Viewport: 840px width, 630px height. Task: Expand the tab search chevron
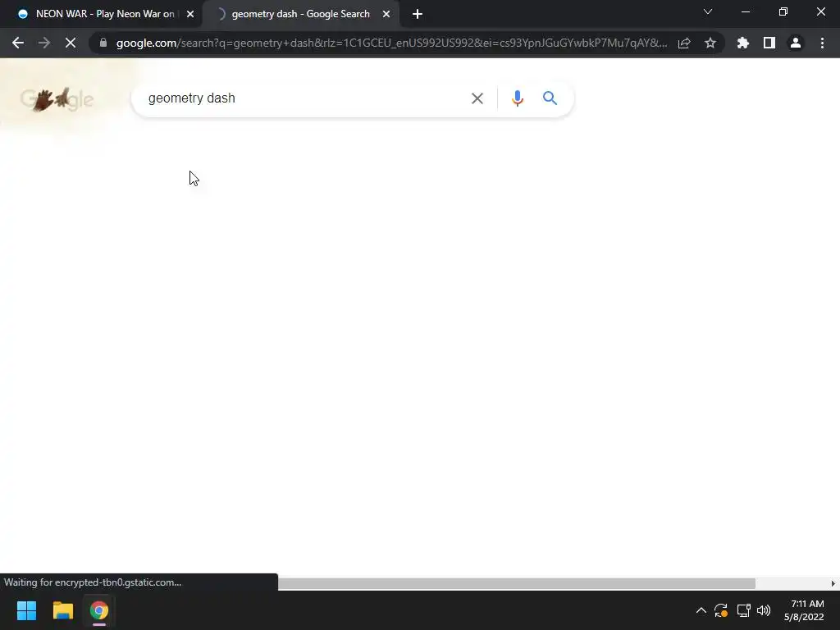(x=708, y=11)
